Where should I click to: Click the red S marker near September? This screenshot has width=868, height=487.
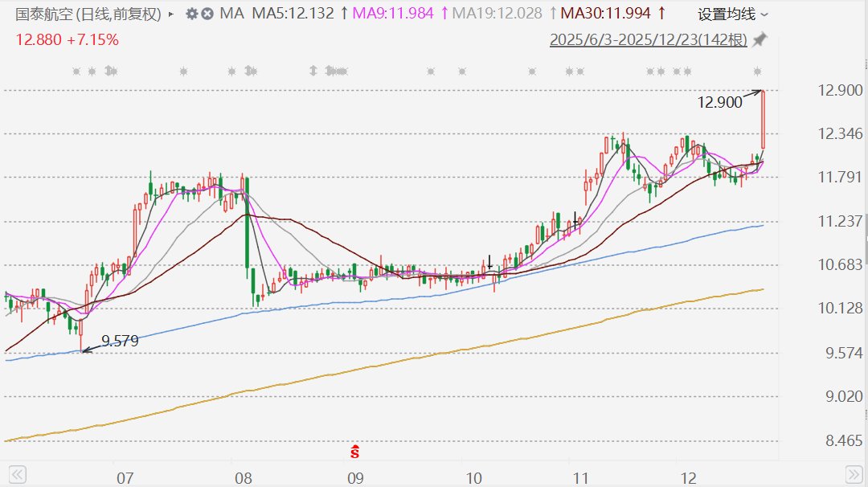click(355, 452)
